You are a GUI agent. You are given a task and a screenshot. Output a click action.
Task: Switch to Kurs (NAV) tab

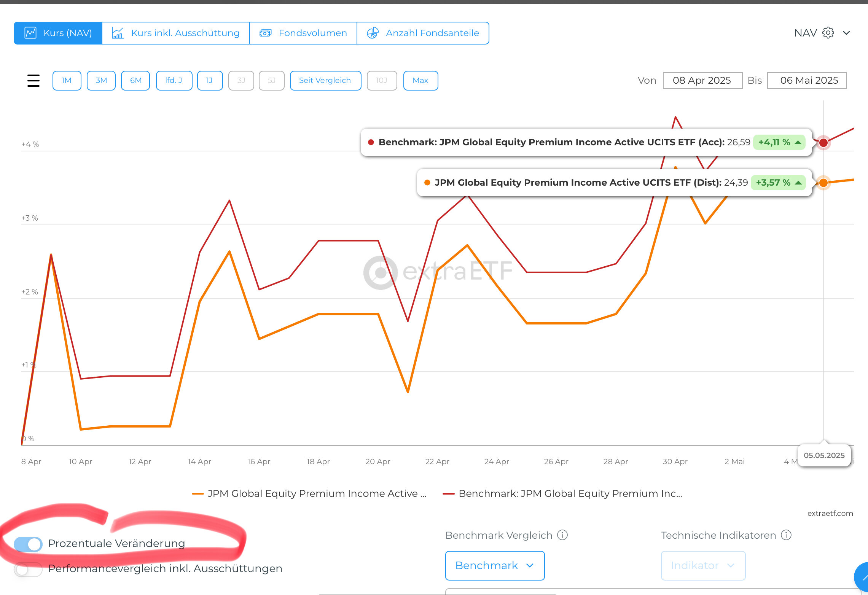click(x=58, y=33)
